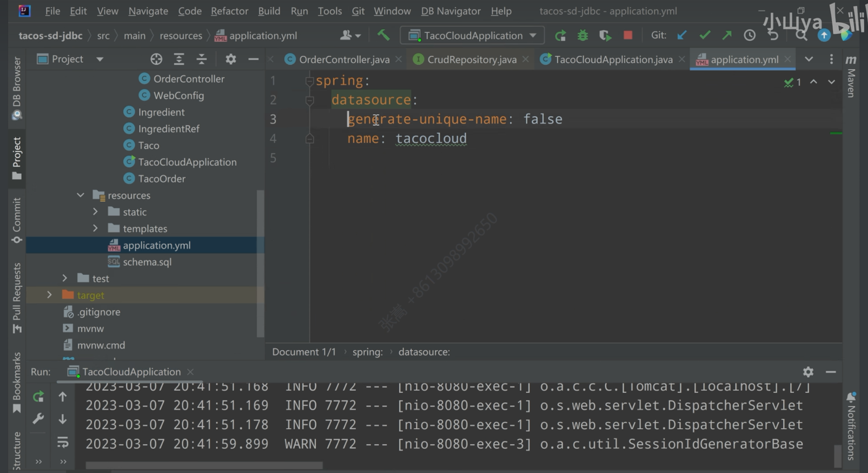Open the Navigate menu
Viewport: 868px width, 473px height.
(148, 11)
